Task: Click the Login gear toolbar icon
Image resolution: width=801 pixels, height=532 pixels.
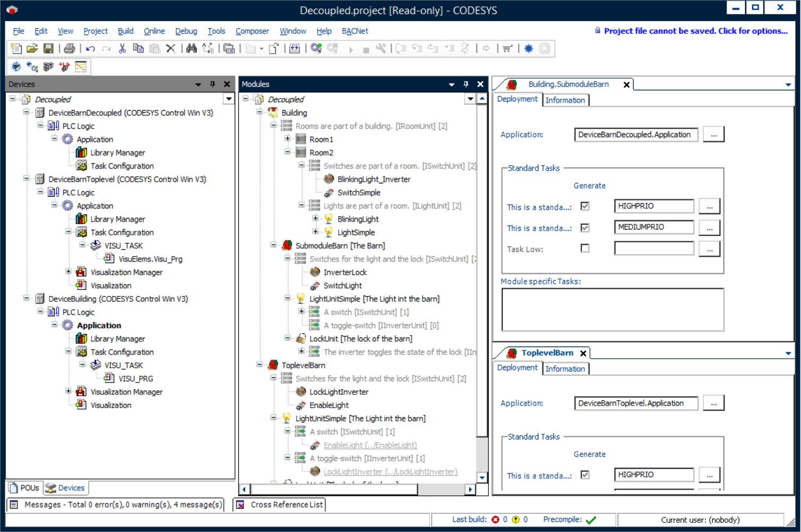Action: point(316,49)
